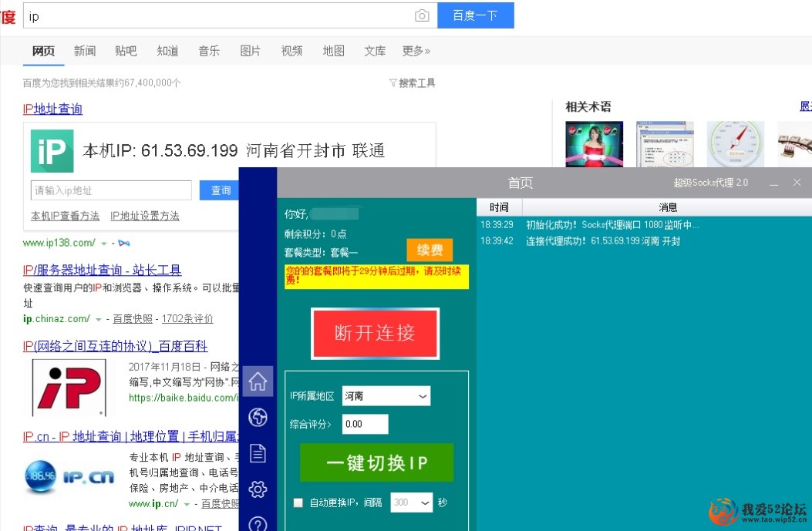The width and height of the screenshot is (812, 531).
Task: Open the 百度快照 link beside ip.chinaz.com
Action: (133, 319)
